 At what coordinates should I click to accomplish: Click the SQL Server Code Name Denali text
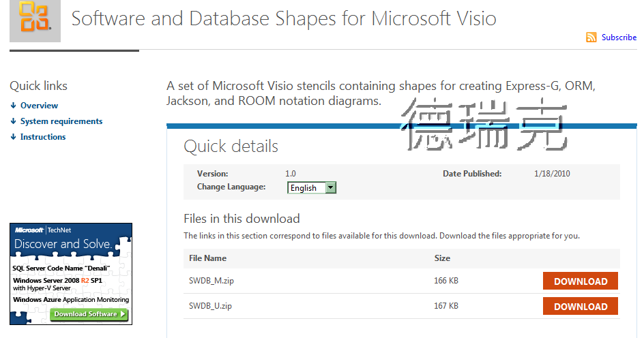tap(61, 268)
